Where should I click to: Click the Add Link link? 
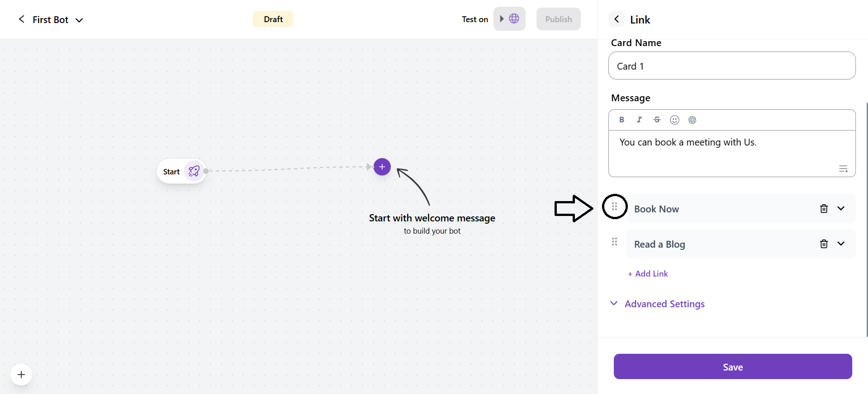(x=648, y=274)
